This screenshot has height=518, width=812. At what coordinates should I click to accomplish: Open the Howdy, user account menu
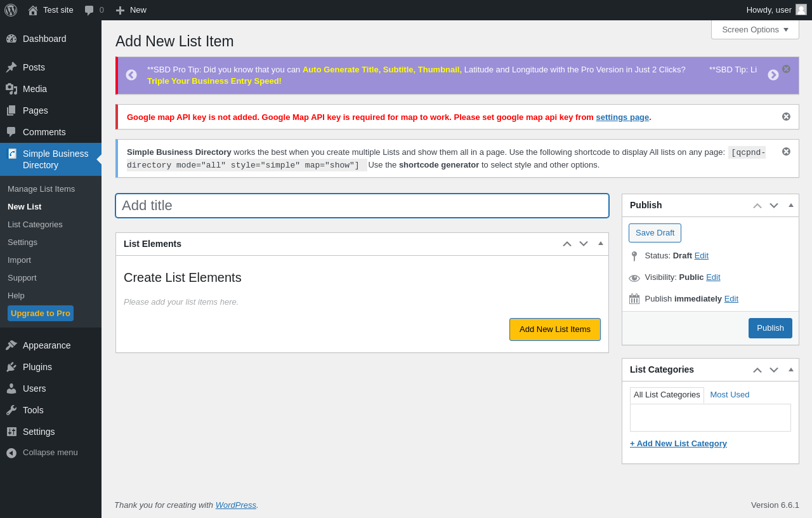(776, 10)
